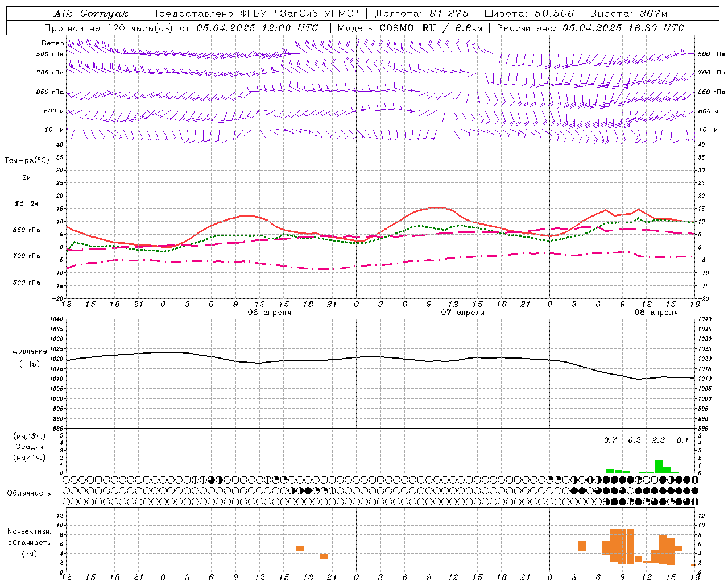Click the precipitation total '0.7'
Viewport: 728px width, 582px height.
610,440
